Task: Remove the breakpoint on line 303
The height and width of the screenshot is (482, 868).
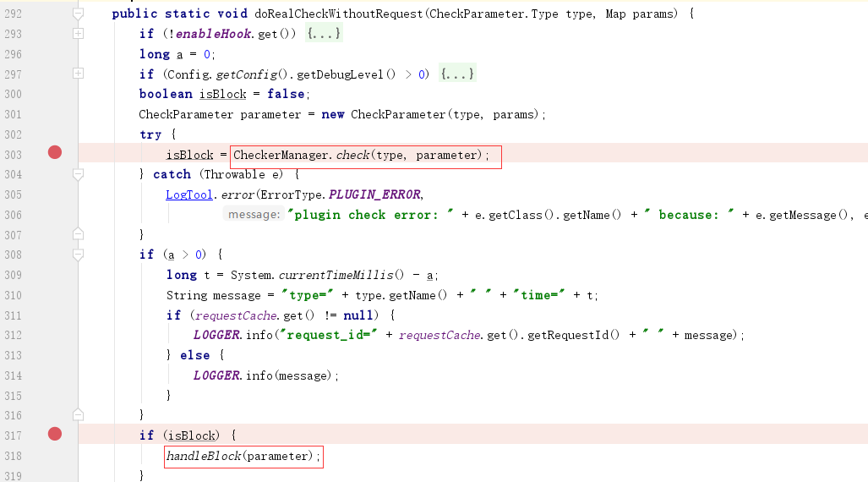Action: coord(55,152)
